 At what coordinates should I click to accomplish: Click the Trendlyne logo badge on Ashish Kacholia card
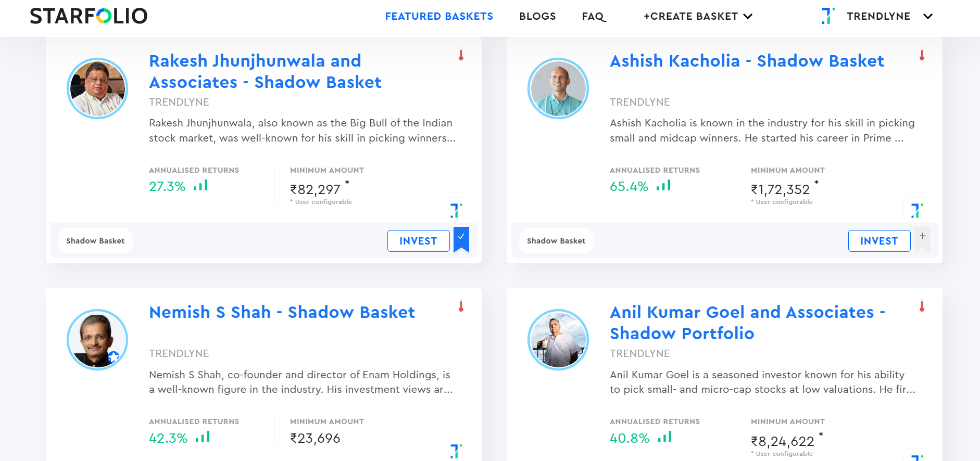(x=917, y=211)
